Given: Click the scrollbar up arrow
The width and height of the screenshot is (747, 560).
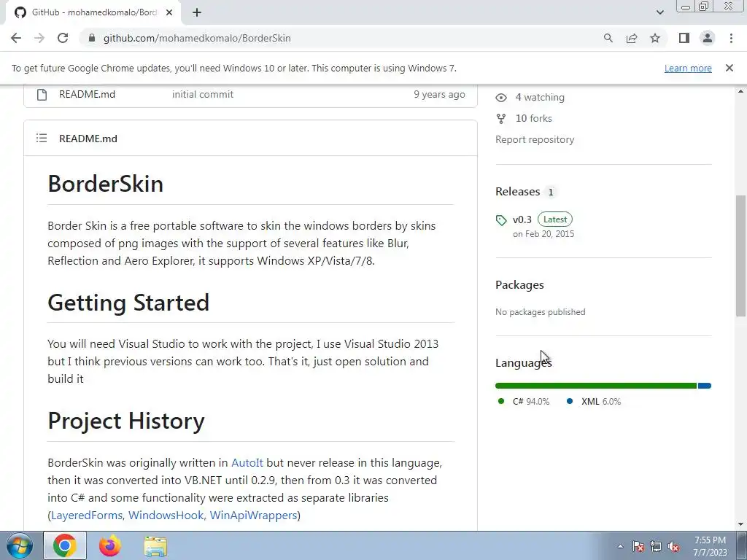Looking at the screenshot, I should pos(740,91).
